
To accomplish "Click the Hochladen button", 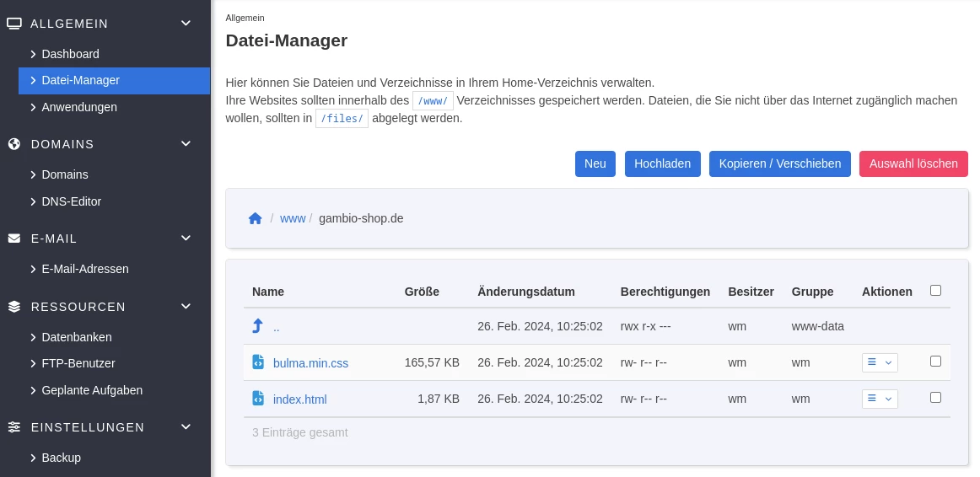I will pyautogui.click(x=663, y=163).
